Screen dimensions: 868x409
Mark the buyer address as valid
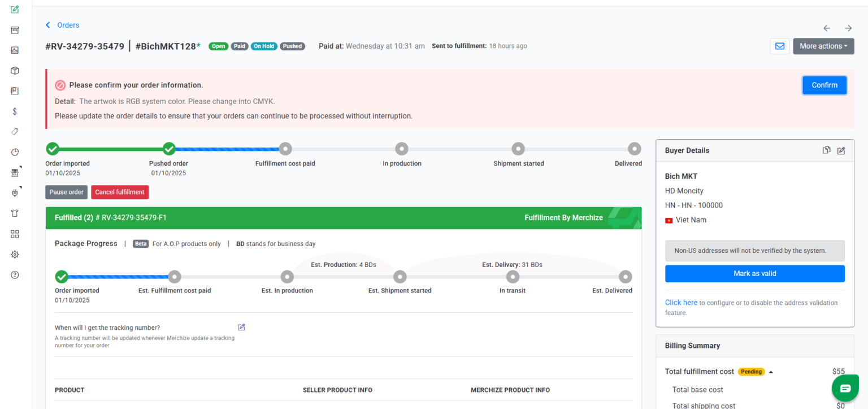754,273
